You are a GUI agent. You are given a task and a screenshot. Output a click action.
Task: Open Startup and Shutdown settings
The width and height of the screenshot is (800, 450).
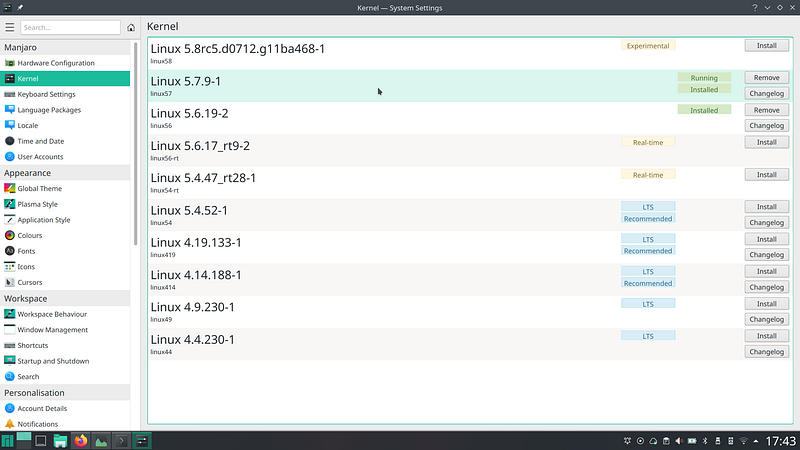(x=65, y=361)
